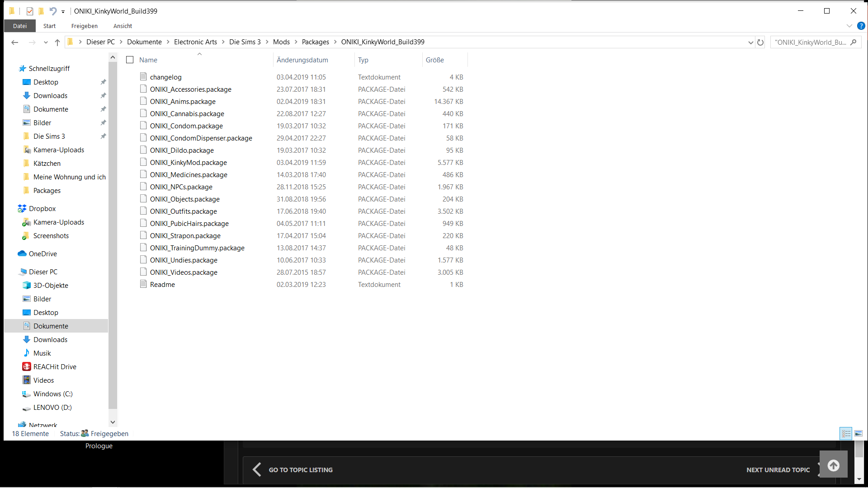Click the ONIKI_KinkyMod.package file icon
Image resolution: width=868 pixels, height=488 pixels.
(143, 162)
